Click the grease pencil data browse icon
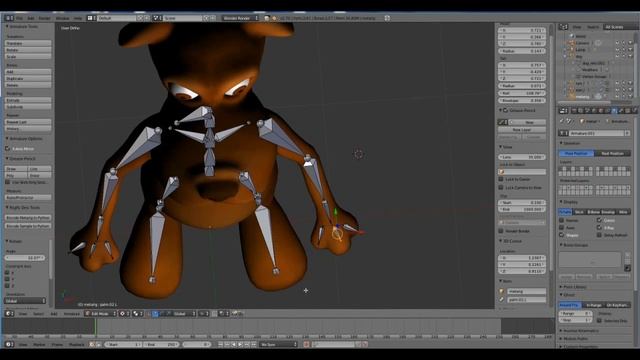 (x=503, y=122)
